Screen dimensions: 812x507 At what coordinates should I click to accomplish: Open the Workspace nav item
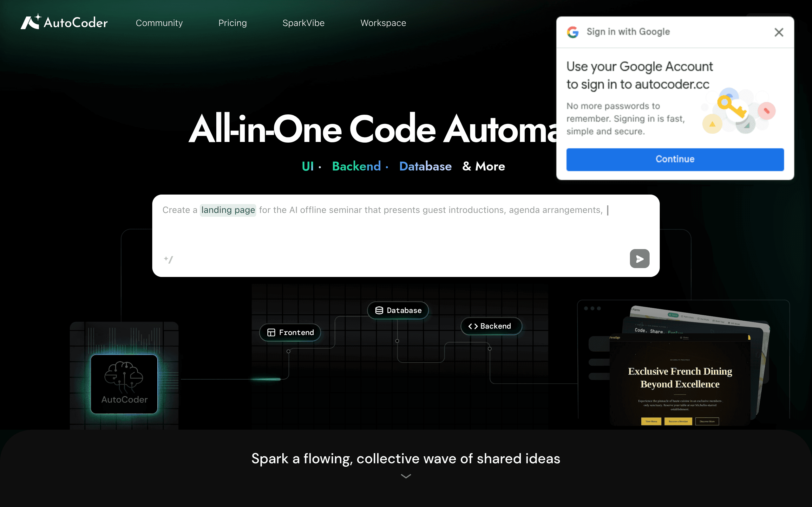point(383,23)
